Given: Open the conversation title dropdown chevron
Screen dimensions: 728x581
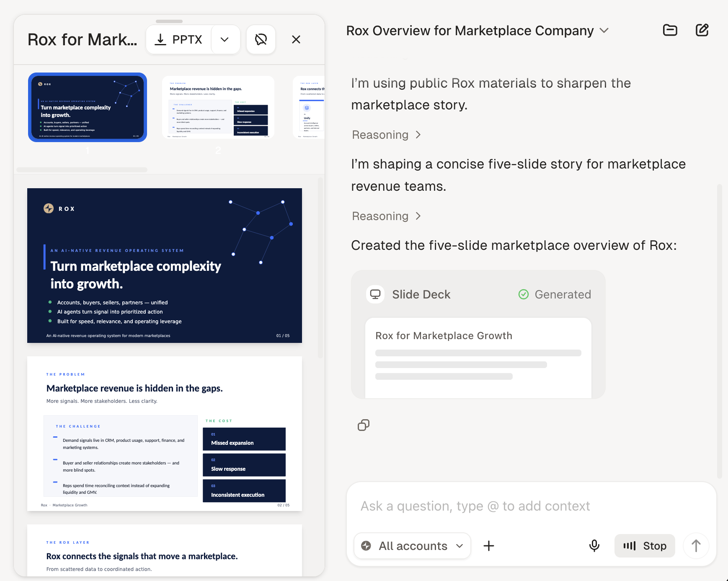Looking at the screenshot, I should [x=604, y=31].
